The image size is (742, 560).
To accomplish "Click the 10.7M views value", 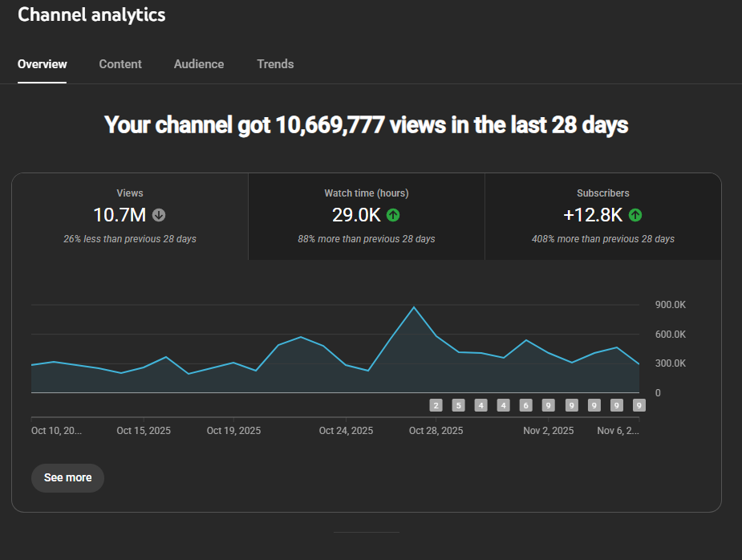I will point(120,215).
